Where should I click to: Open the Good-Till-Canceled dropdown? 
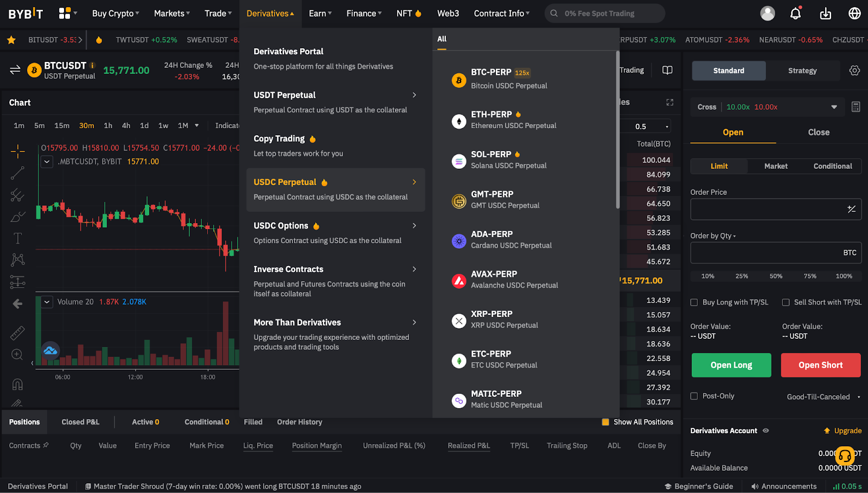point(824,397)
